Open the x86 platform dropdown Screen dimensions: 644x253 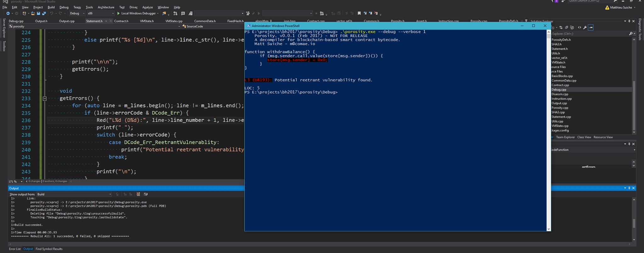(101, 13)
